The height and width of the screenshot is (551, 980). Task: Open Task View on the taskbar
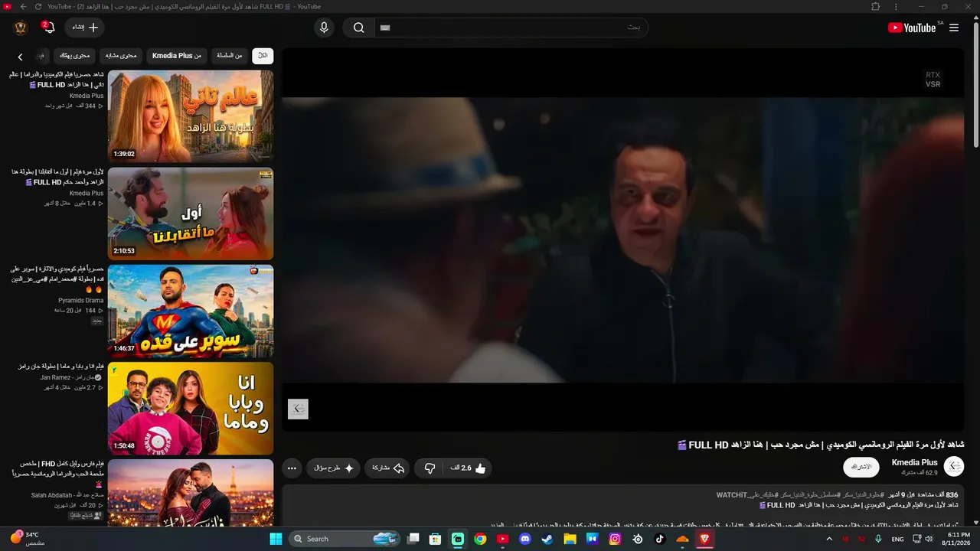[x=413, y=539]
